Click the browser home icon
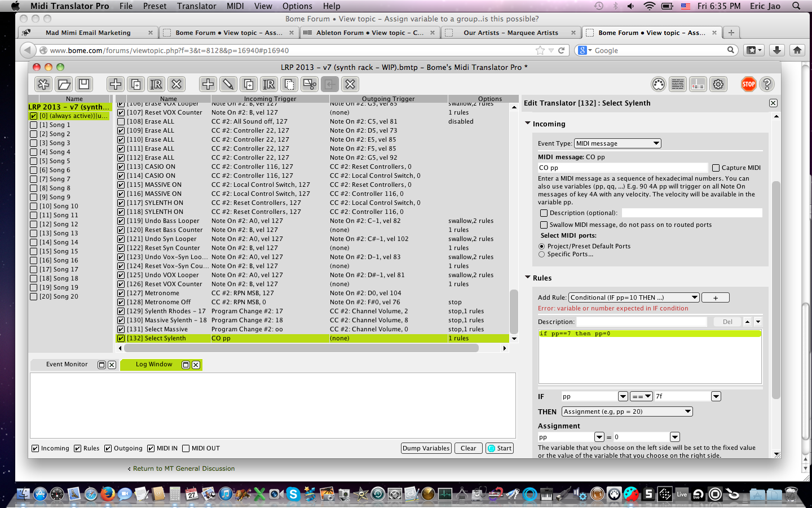 (797, 50)
